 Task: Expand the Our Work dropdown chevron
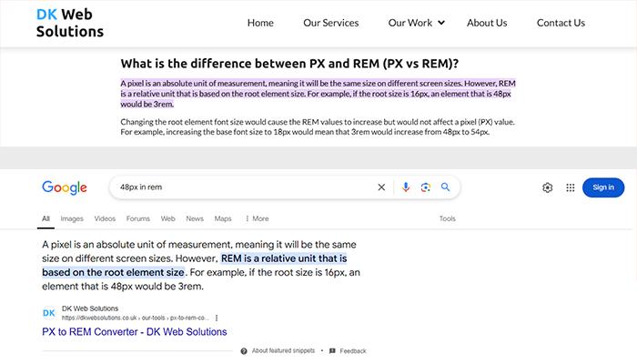pos(441,23)
